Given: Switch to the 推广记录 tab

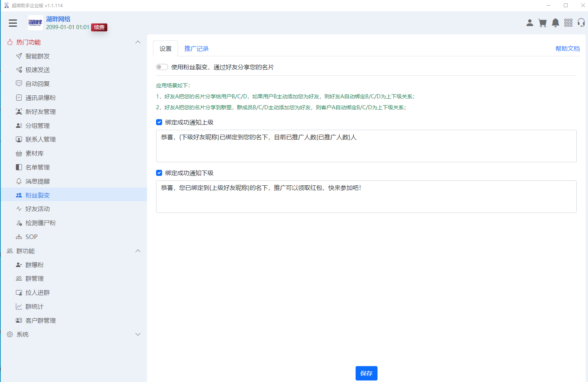Looking at the screenshot, I should coord(196,48).
